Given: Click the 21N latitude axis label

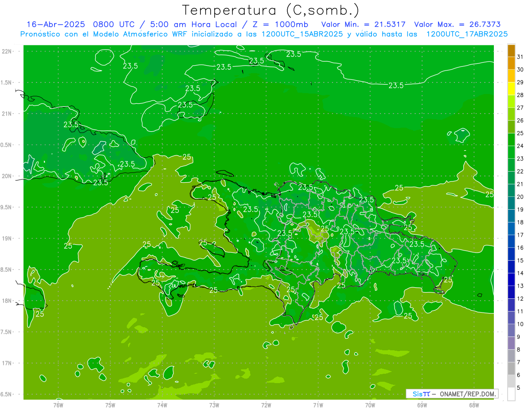Looking at the screenshot, I should click(8, 114).
